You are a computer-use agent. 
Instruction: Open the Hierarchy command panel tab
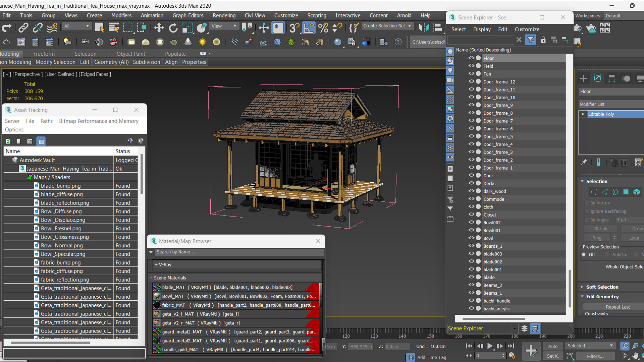612,79
